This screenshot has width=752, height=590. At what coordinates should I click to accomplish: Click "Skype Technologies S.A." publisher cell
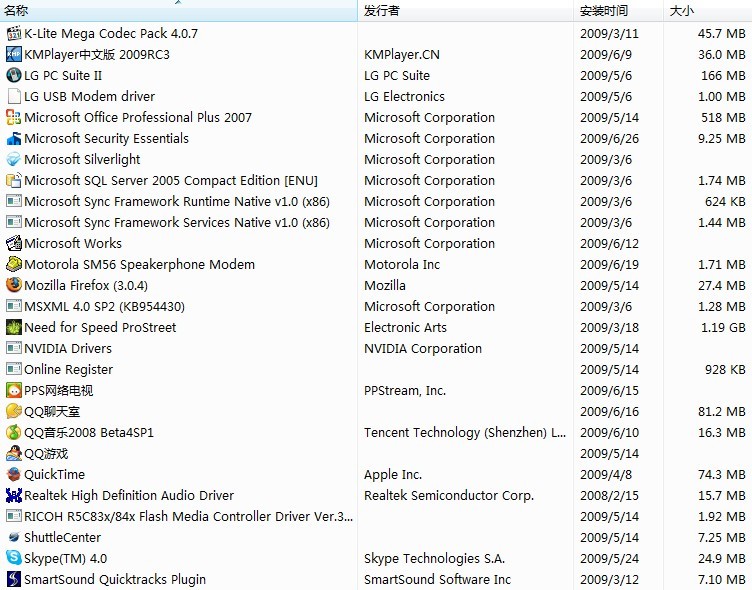[x=435, y=558]
